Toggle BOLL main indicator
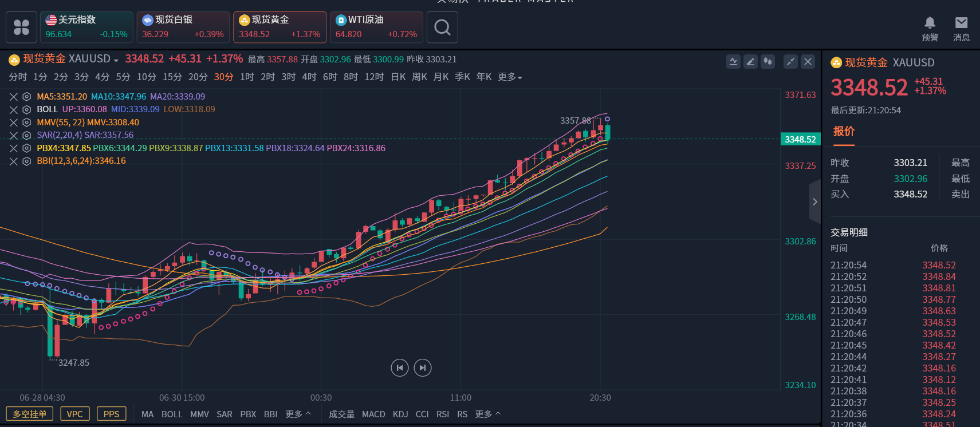Screen dimensions: 980x427 pos(172,414)
